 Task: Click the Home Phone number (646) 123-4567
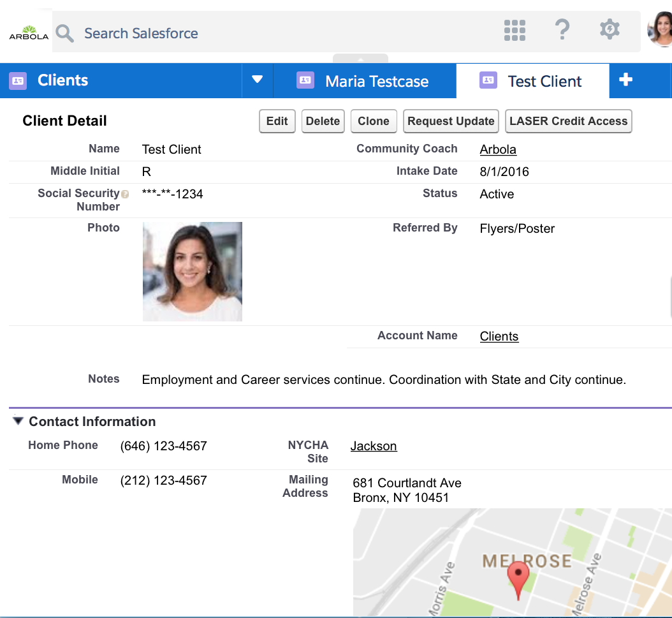click(163, 446)
